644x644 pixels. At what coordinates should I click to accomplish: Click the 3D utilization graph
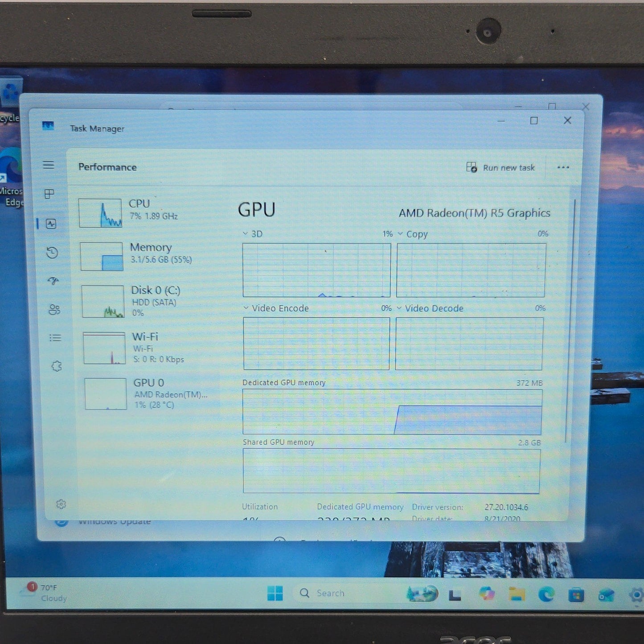click(x=316, y=270)
